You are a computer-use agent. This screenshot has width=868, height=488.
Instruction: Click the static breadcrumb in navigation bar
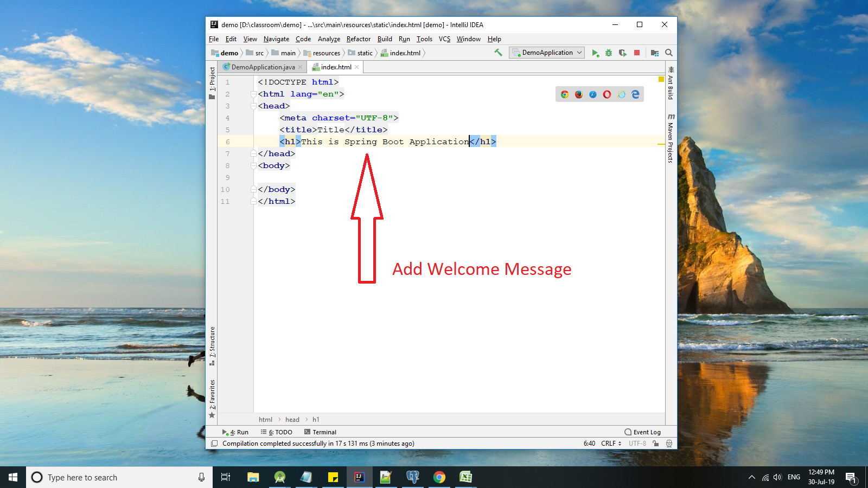360,53
